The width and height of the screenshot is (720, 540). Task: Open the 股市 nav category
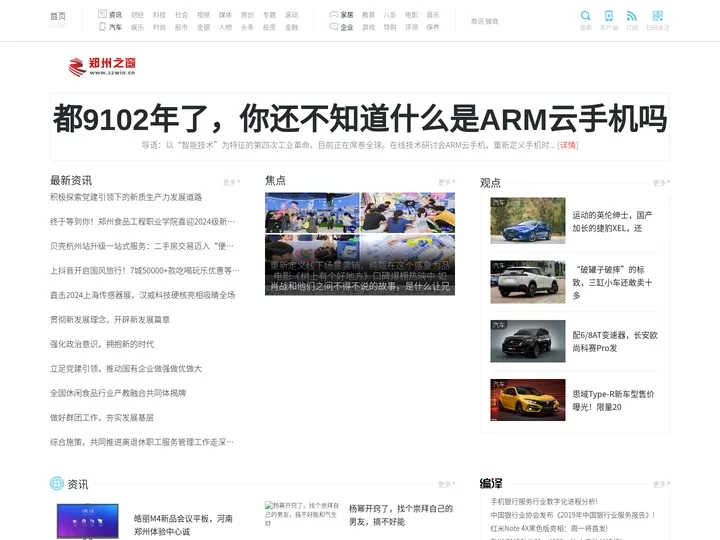[181, 27]
